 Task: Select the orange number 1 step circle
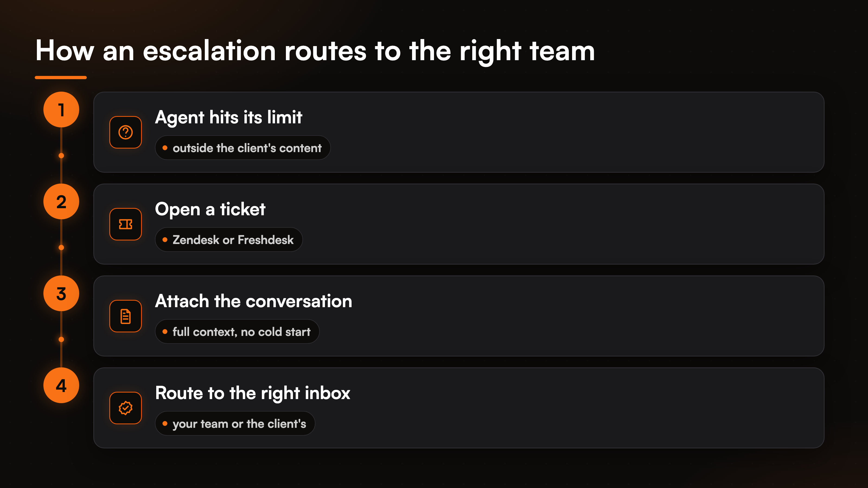(x=61, y=110)
